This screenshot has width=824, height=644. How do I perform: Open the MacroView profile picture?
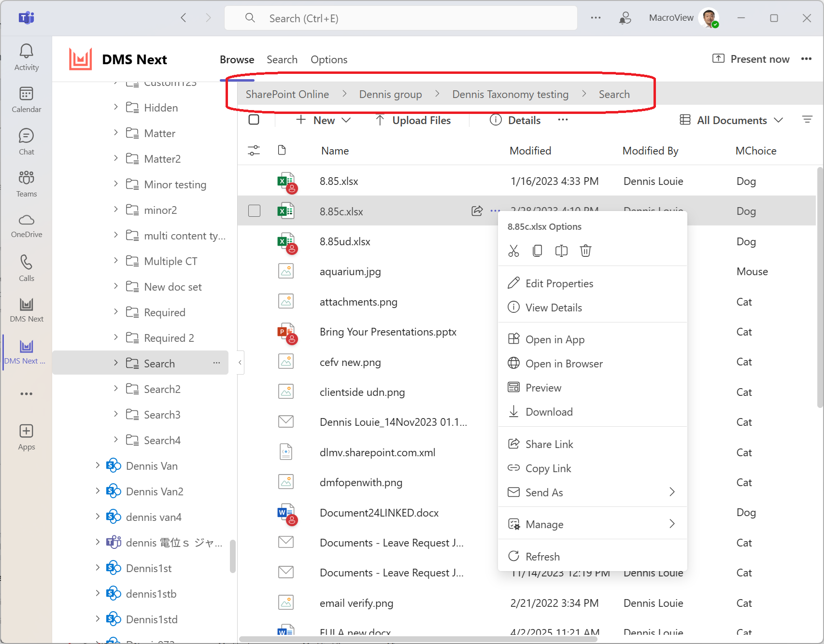pos(710,18)
